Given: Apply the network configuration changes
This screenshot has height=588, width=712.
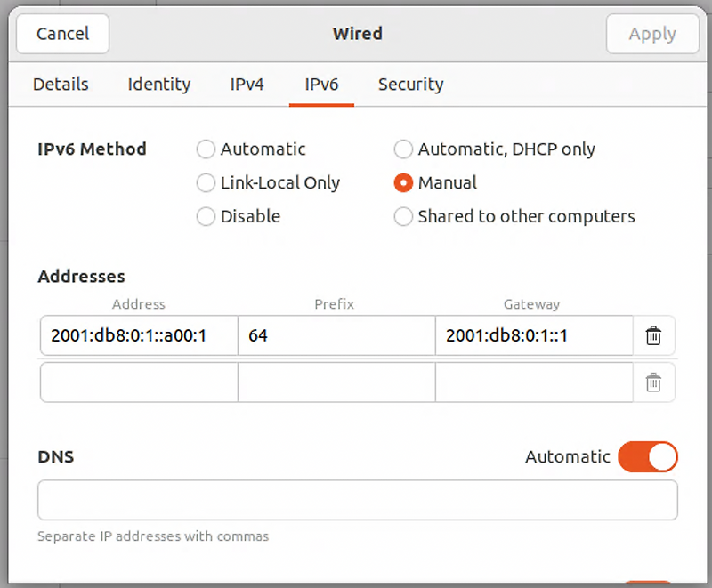Looking at the screenshot, I should tap(652, 34).
